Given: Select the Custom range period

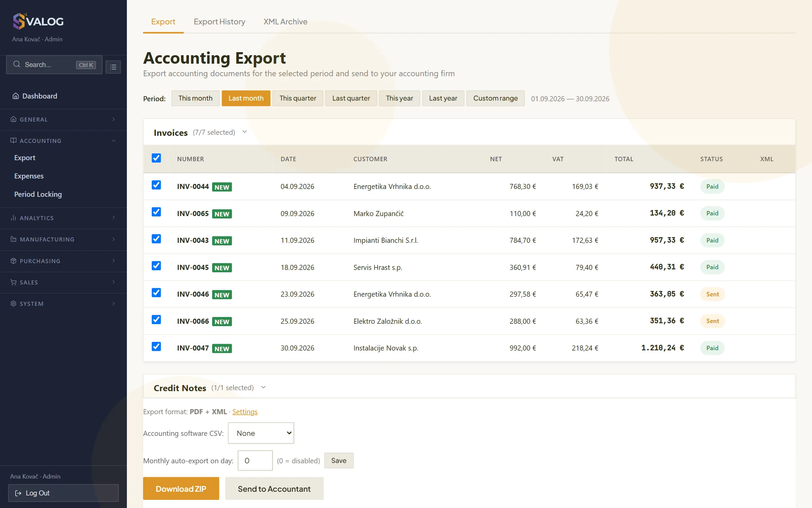Looking at the screenshot, I should 495,98.
